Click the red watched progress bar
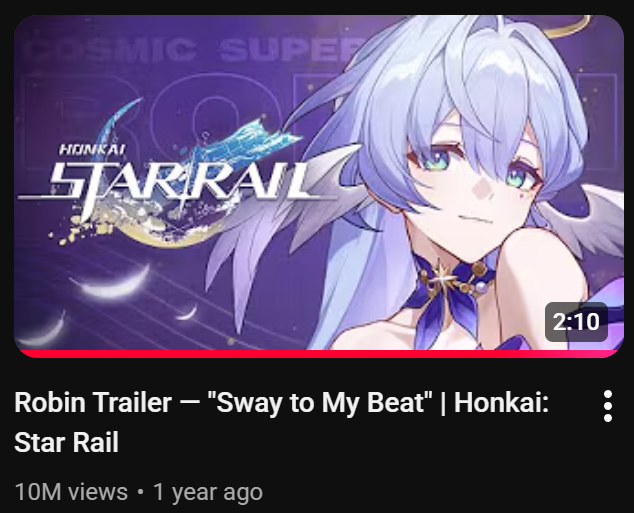This screenshot has width=634, height=513. (319, 354)
